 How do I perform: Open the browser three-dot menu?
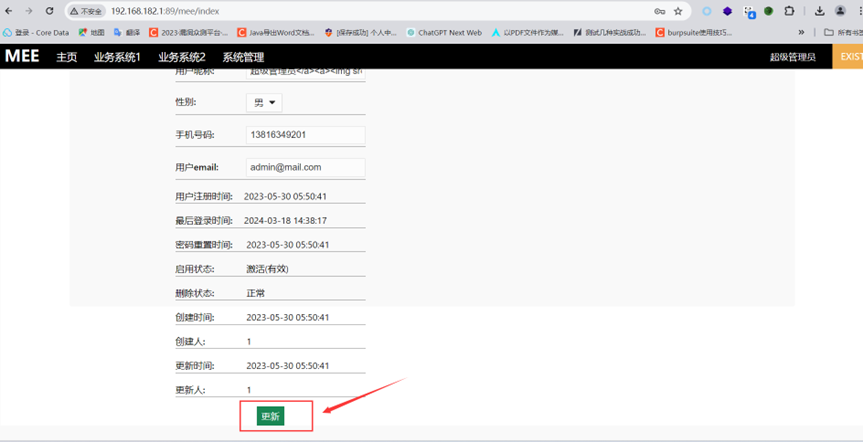859,11
